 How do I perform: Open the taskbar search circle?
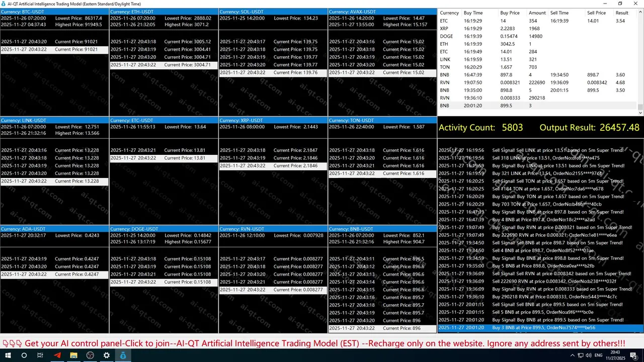click(x=24, y=355)
